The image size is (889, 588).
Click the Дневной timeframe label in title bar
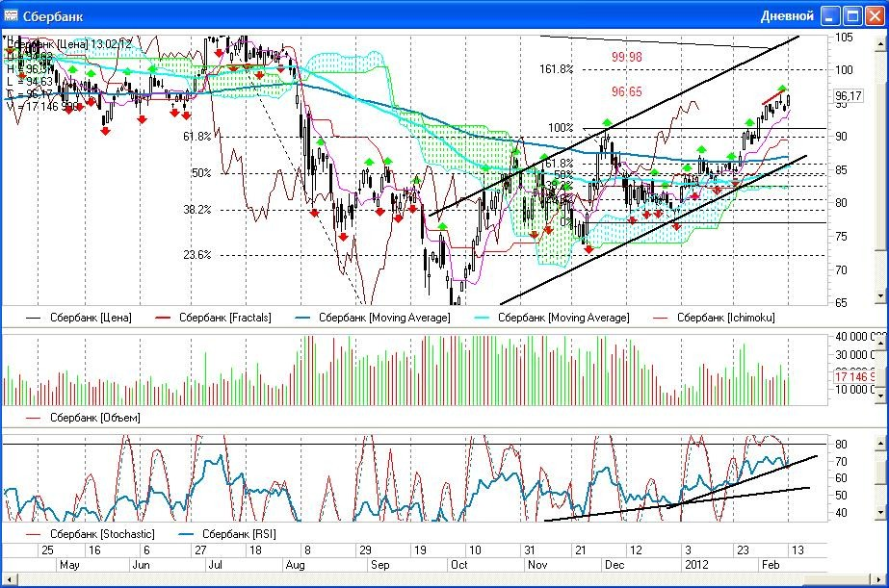tap(787, 15)
